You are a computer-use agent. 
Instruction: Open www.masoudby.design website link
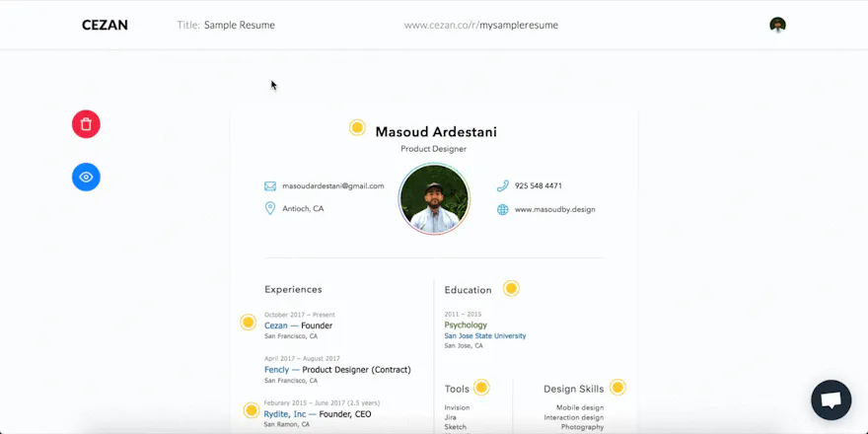tap(555, 210)
